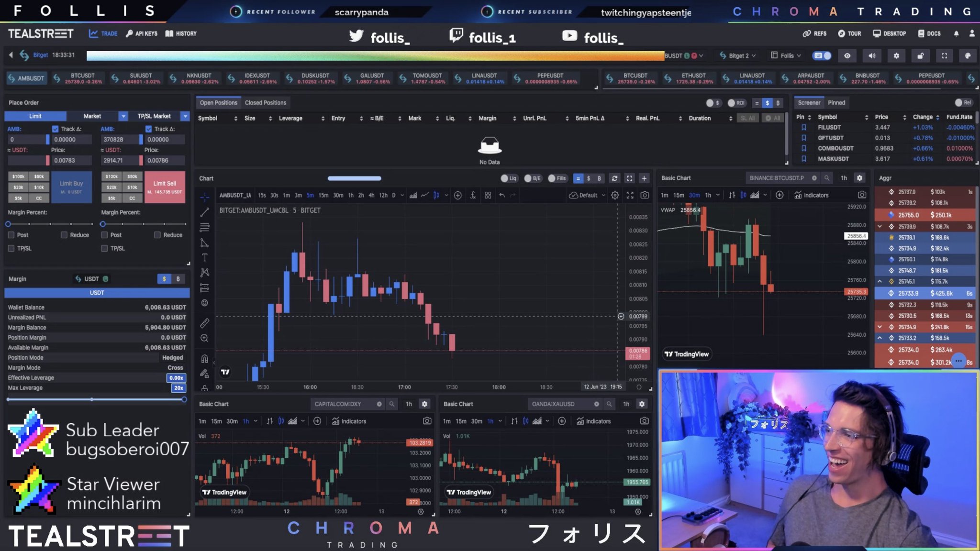This screenshot has height=551, width=980.
Task: Select the ruler measure tool
Action: click(x=204, y=323)
